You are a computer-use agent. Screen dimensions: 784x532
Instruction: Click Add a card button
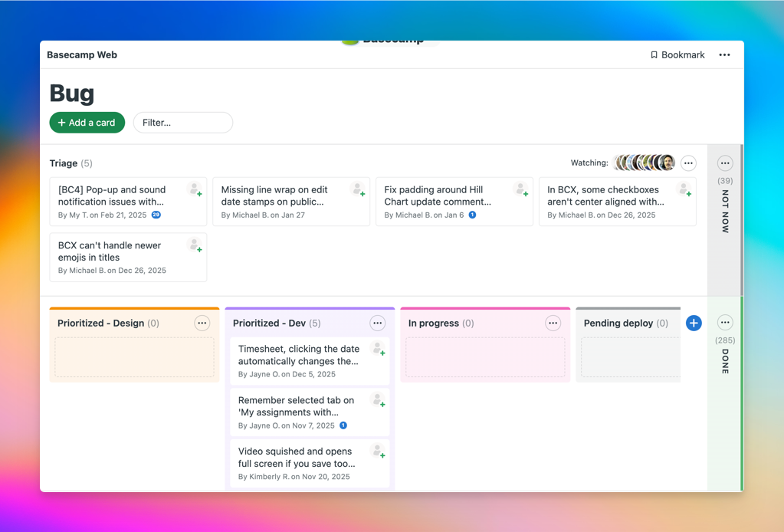tap(87, 123)
